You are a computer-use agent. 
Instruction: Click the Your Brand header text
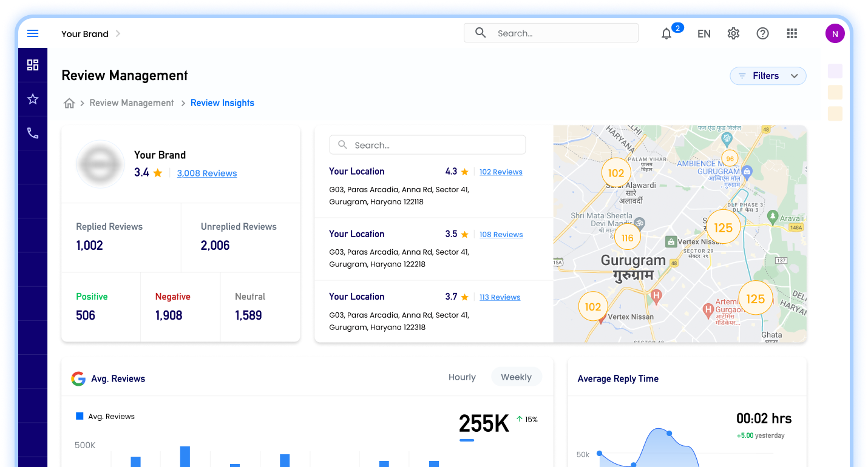coord(85,34)
